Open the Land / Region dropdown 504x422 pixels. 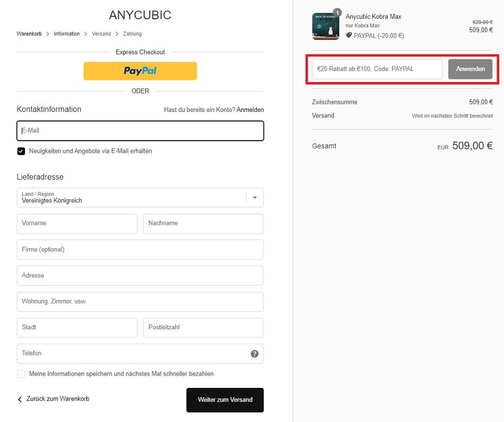pyautogui.click(x=140, y=198)
